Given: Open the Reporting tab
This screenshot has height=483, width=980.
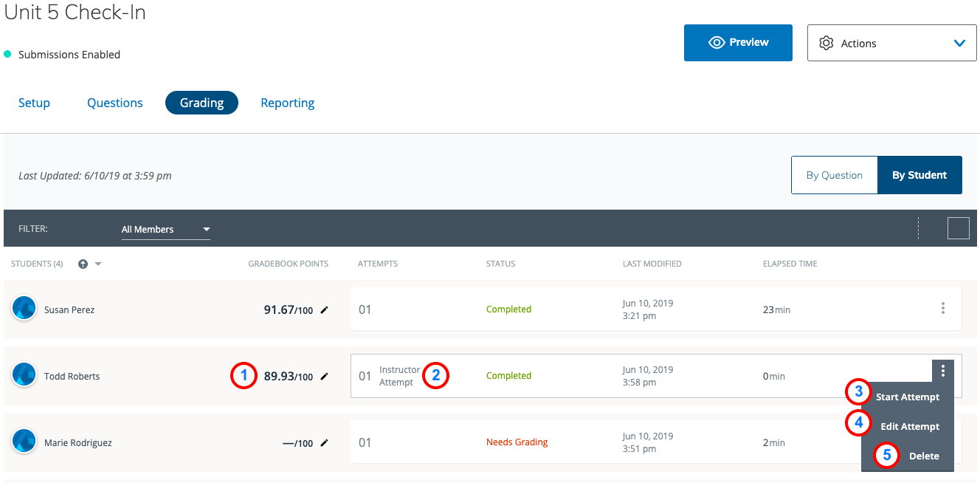Looking at the screenshot, I should 287,103.
